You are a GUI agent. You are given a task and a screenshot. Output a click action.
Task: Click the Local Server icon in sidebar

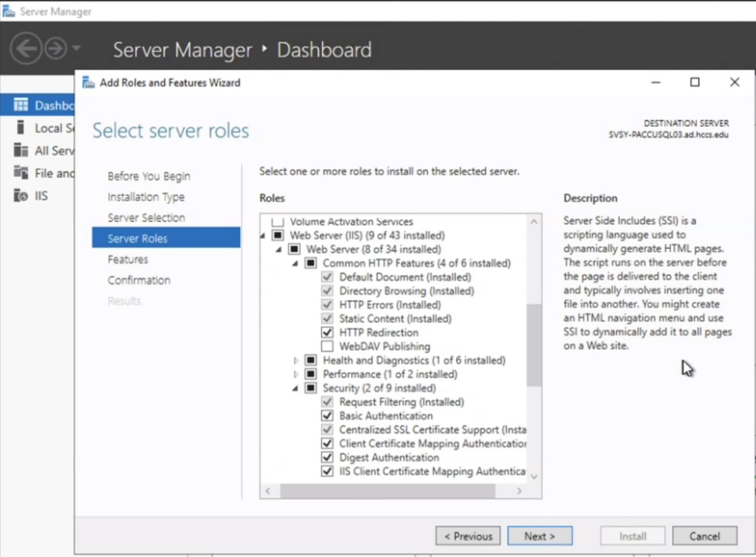coord(21,127)
